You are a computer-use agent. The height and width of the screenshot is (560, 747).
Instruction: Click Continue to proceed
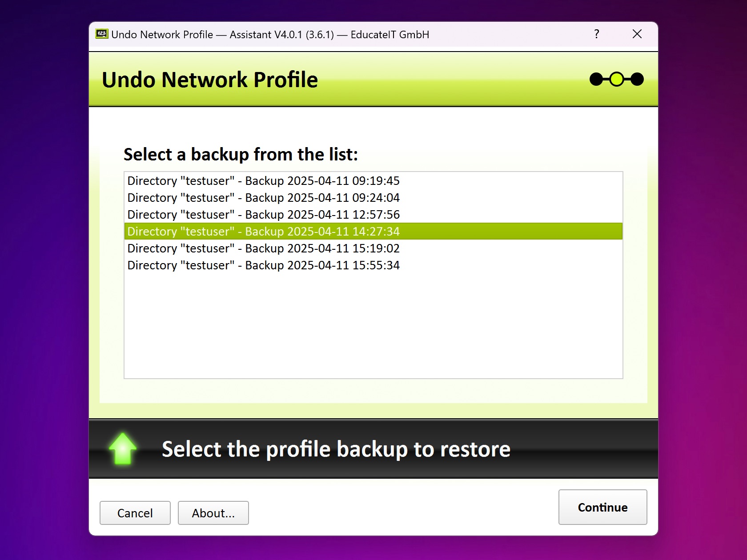point(602,507)
